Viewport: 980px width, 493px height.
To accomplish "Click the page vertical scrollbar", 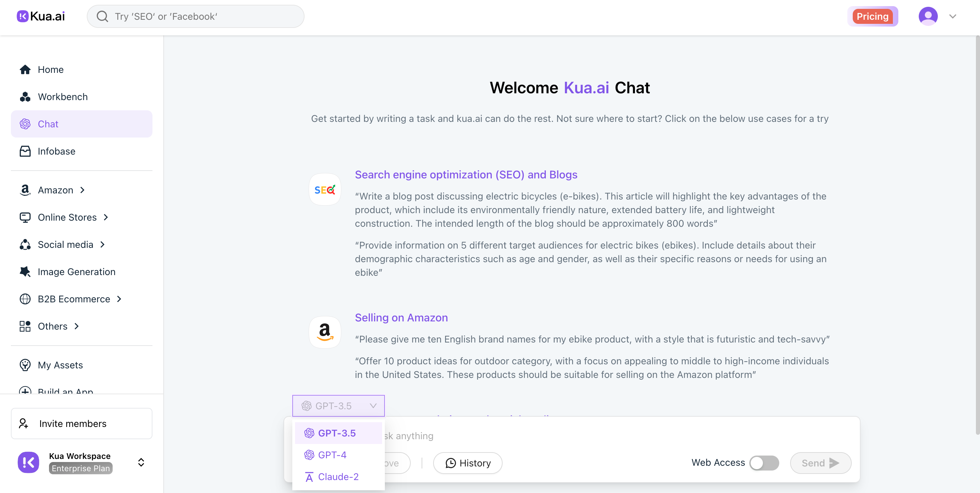I will [x=977, y=236].
